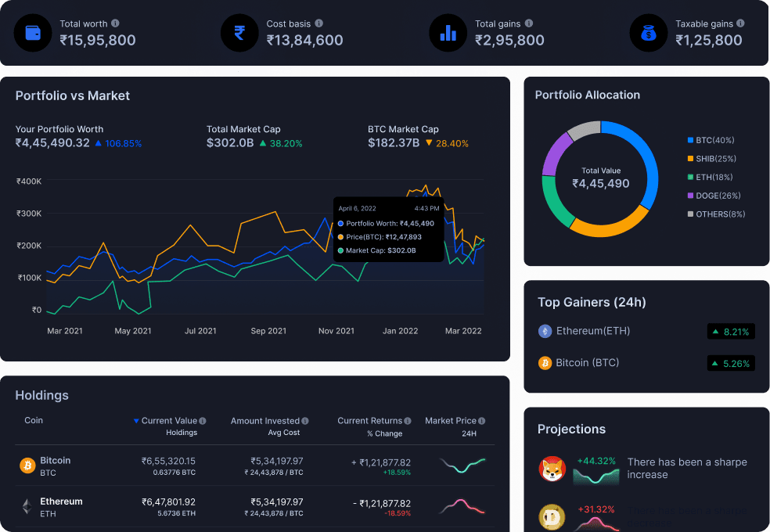
Task: Click Ethereum's 8.21% gain badge
Action: coord(731,331)
